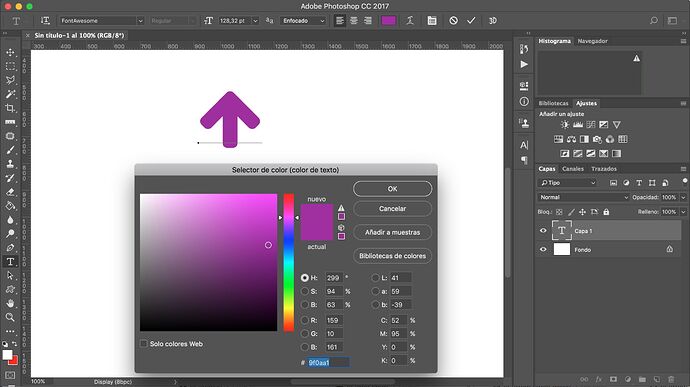Open the Enfocado anti-aliasing dropdown
Viewport: 690px width, 387px height.
pos(304,21)
